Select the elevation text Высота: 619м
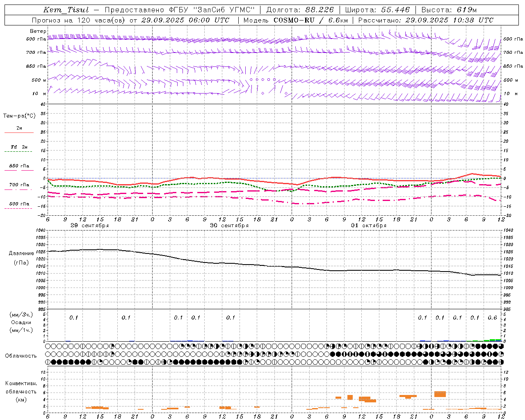This screenshot has width=525, height=420. [x=449, y=10]
